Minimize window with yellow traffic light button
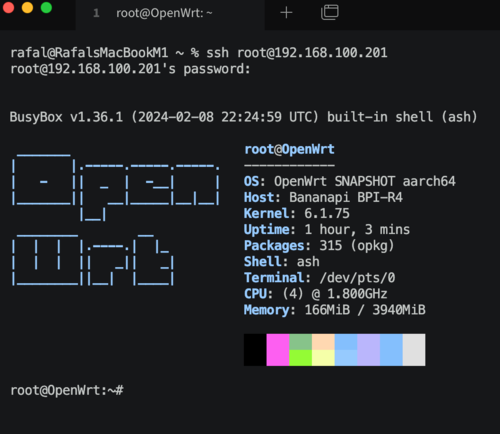Image resolution: width=500 pixels, height=434 pixels. coord(27,7)
